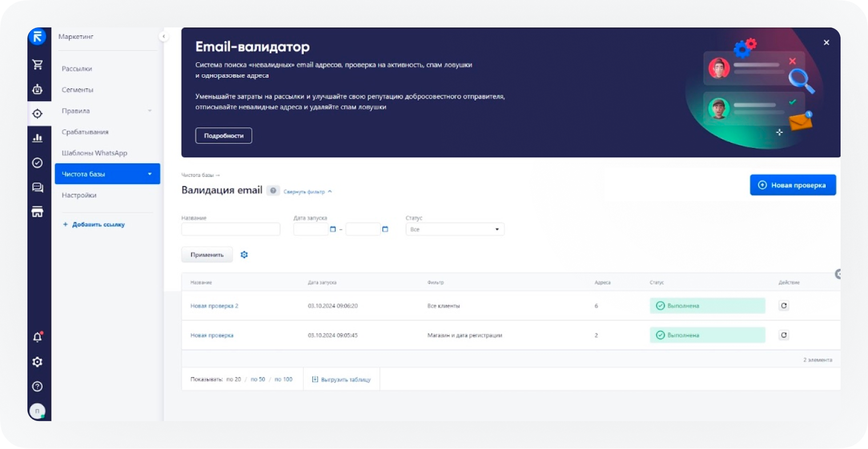The height and width of the screenshot is (449, 868).
Task: Open the checkmark tasks section
Action: pos(38,163)
